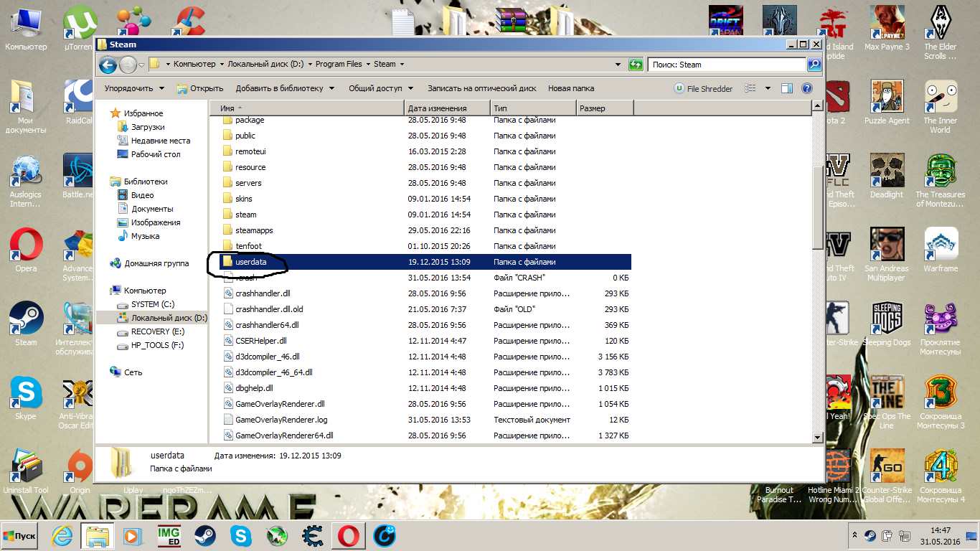Click the file list scroll-down arrow
This screenshot has height=551, width=980.
[x=816, y=437]
